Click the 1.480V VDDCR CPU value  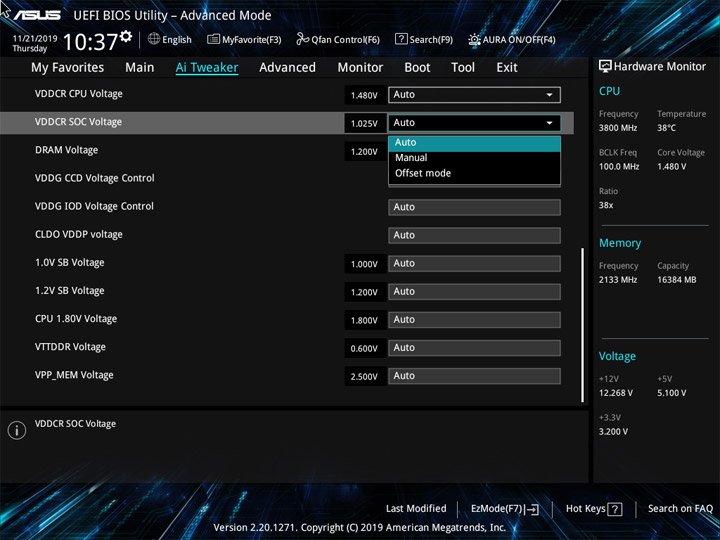click(364, 96)
